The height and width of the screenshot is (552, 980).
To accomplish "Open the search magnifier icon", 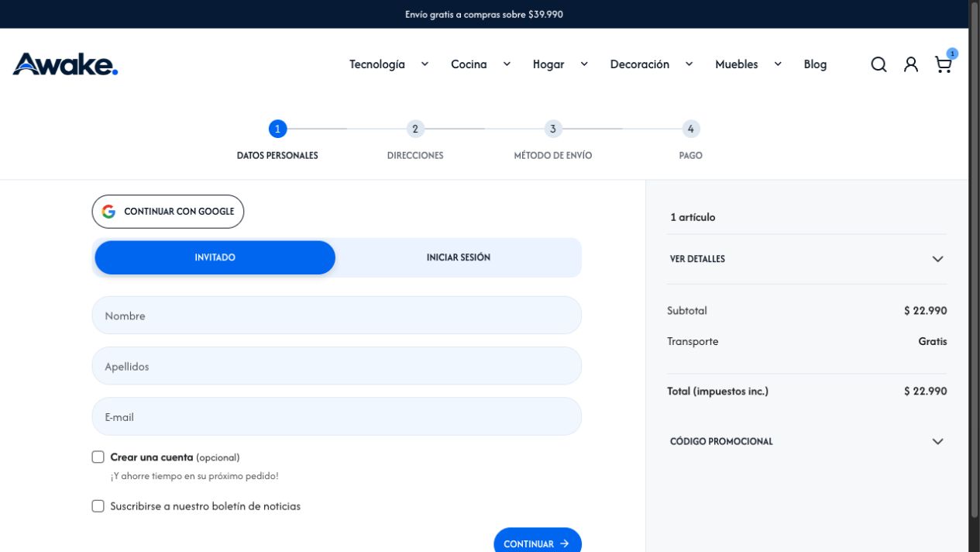I will click(879, 64).
